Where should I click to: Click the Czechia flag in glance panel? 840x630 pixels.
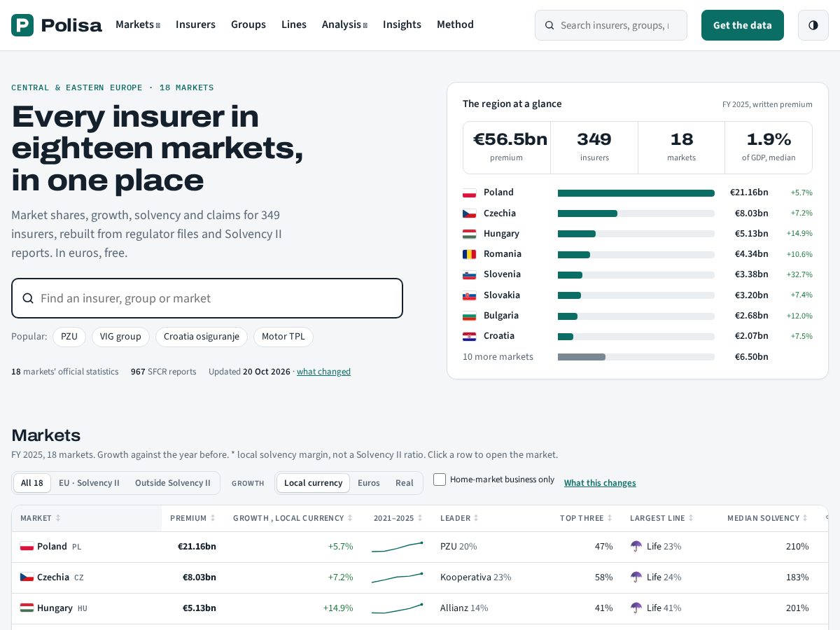click(469, 213)
